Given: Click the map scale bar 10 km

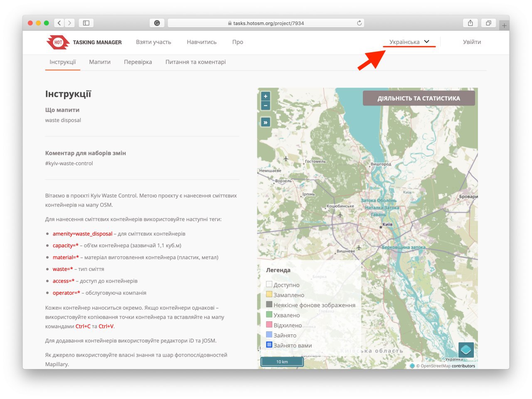Looking at the screenshot, I should point(282,362).
